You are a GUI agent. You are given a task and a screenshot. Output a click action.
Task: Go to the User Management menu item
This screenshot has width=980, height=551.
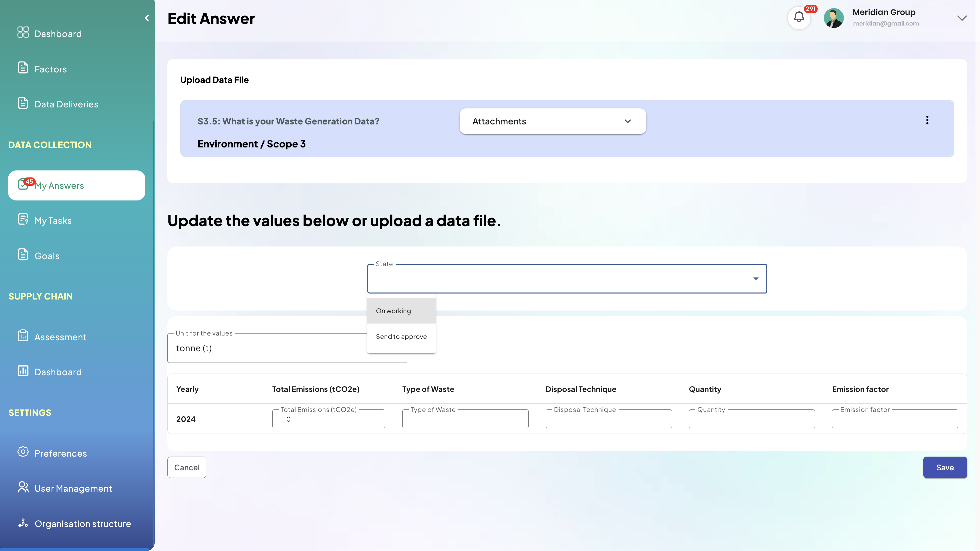coord(73,489)
